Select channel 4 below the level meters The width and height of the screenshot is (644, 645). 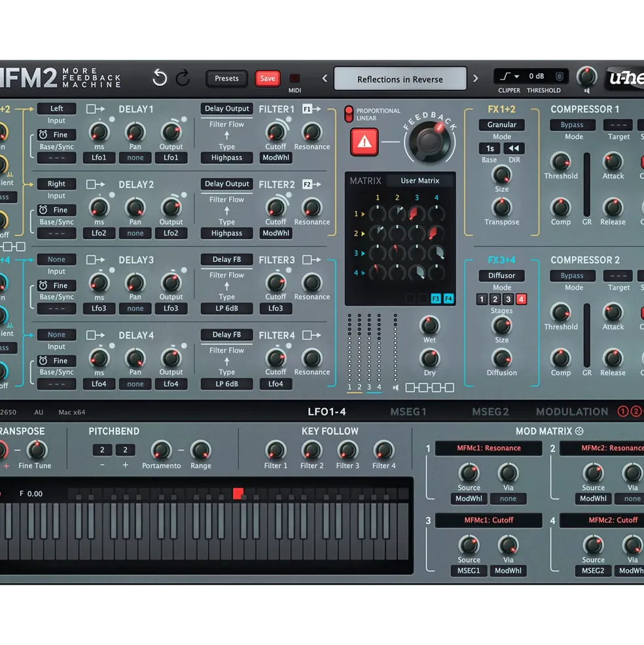click(379, 387)
